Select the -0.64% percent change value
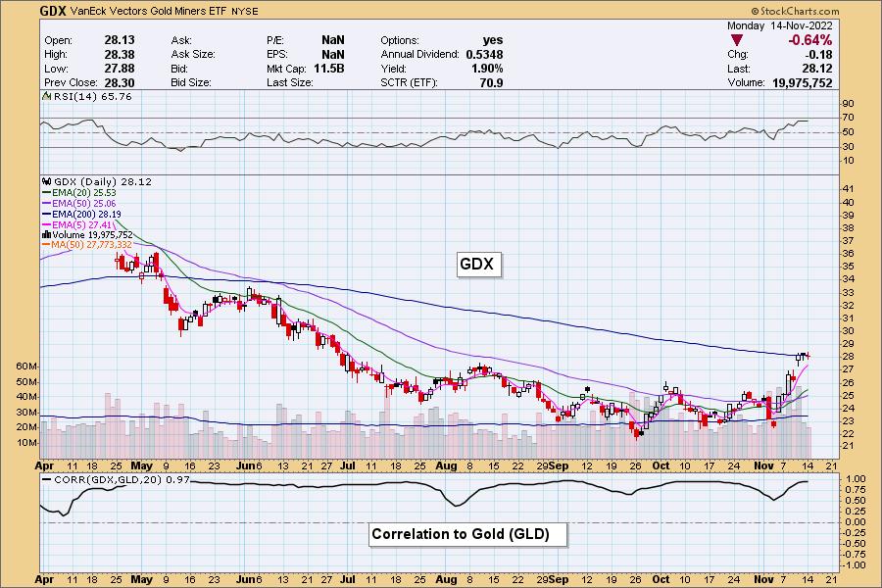The image size is (882, 588). (x=810, y=40)
